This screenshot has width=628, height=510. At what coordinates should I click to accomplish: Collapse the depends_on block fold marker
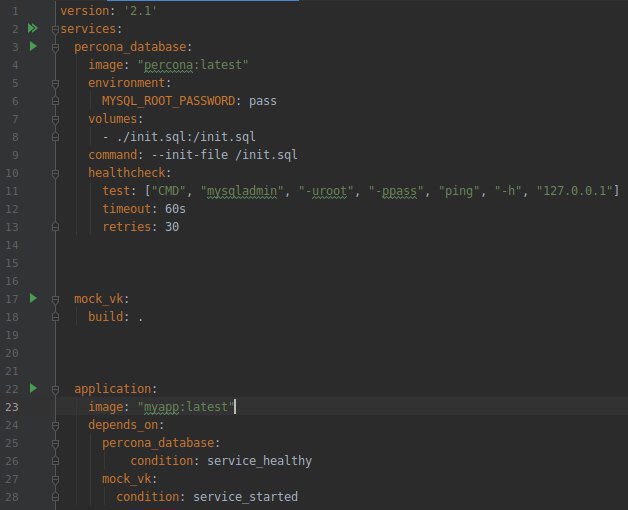[x=55, y=425]
